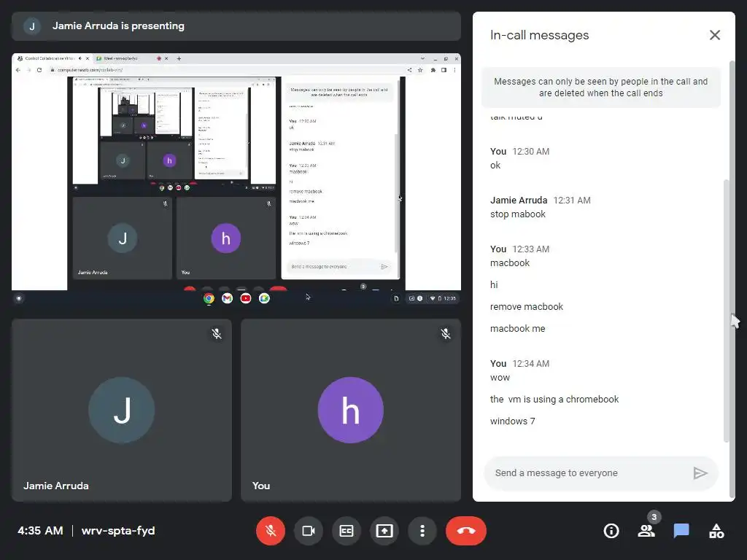
Task: Click the send message arrow icon
Action: pos(700,472)
